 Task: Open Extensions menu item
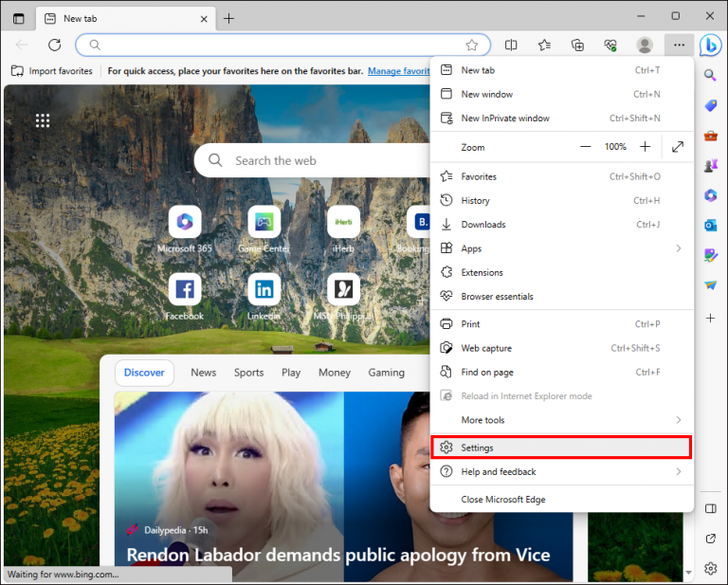pos(562,272)
